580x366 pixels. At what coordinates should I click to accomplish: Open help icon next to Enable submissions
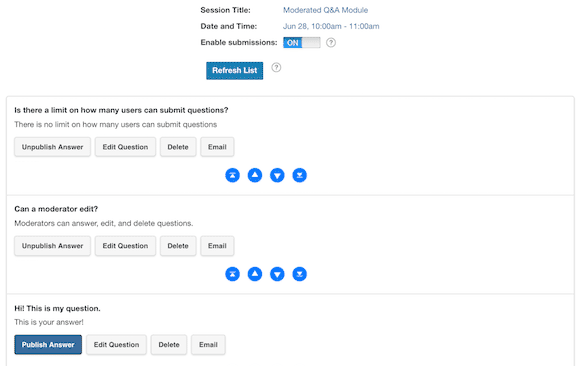point(331,43)
